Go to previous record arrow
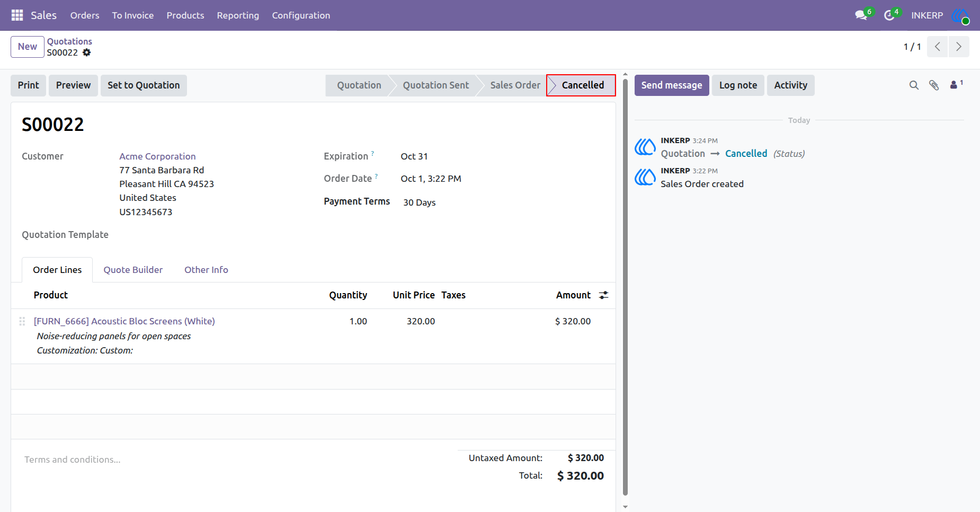 coord(938,47)
